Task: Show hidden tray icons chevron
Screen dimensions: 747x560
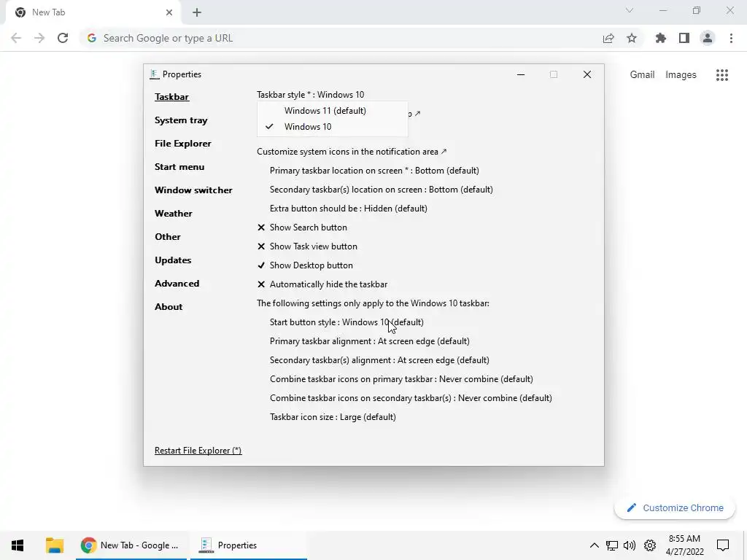Action: coord(594,545)
